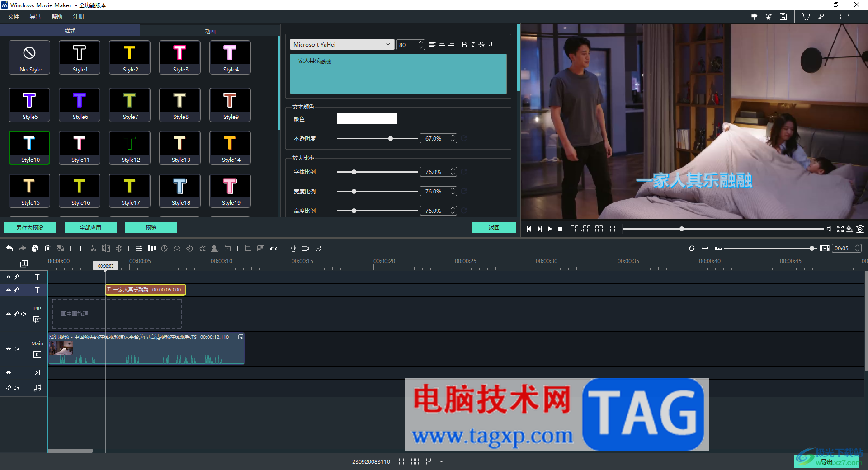Play the video preview
Screen dimensions: 868x470
pyautogui.click(x=550, y=229)
